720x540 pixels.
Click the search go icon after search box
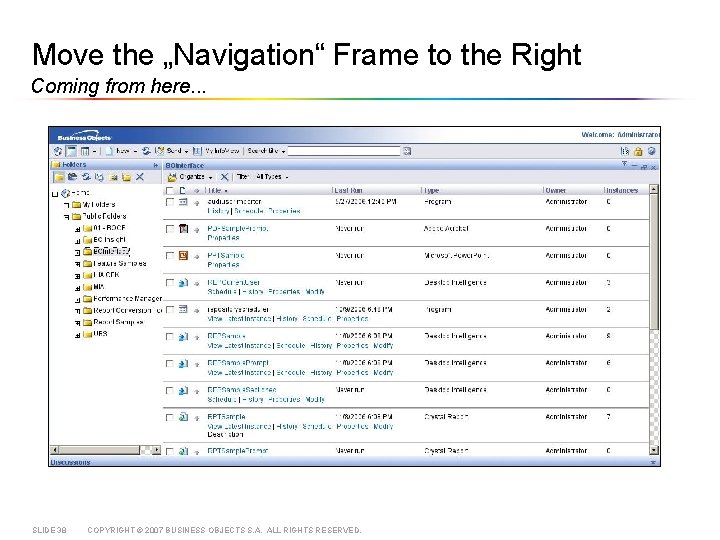click(x=407, y=151)
